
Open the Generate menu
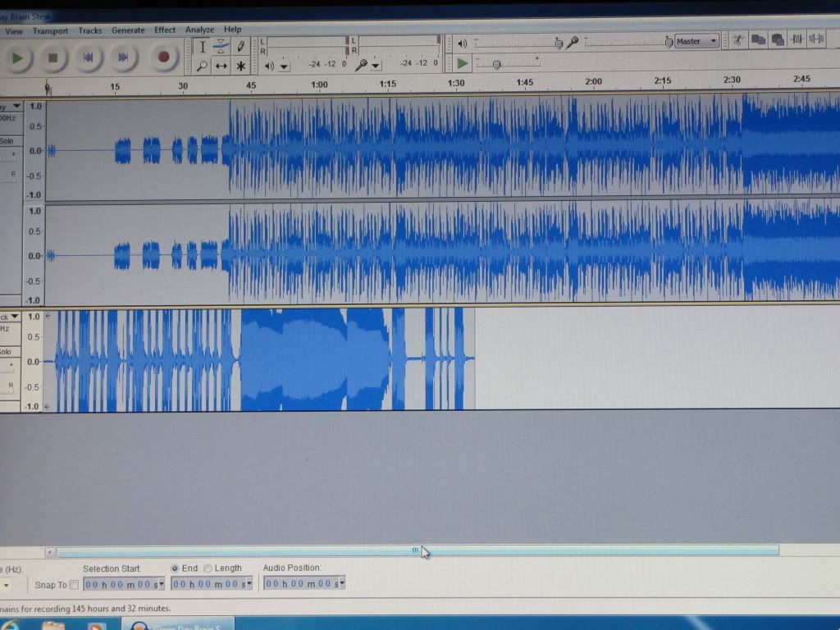click(x=128, y=30)
